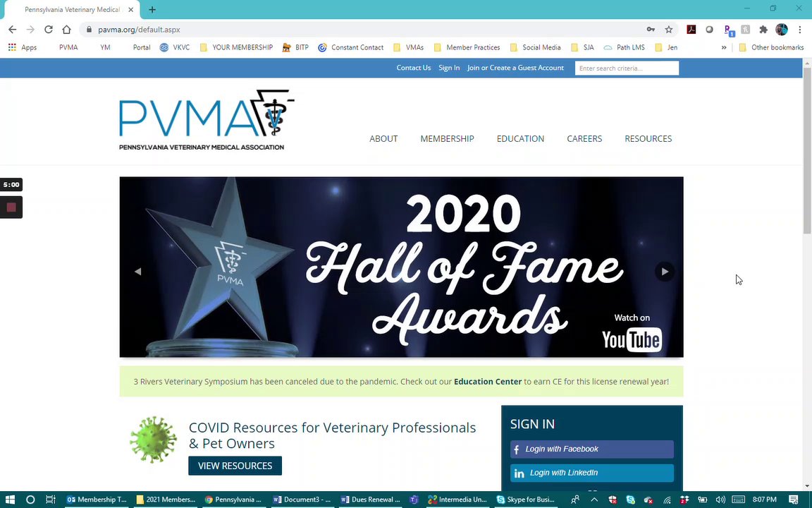Open Chrome three-dot menu
This screenshot has width=812, height=508.
[799, 30]
